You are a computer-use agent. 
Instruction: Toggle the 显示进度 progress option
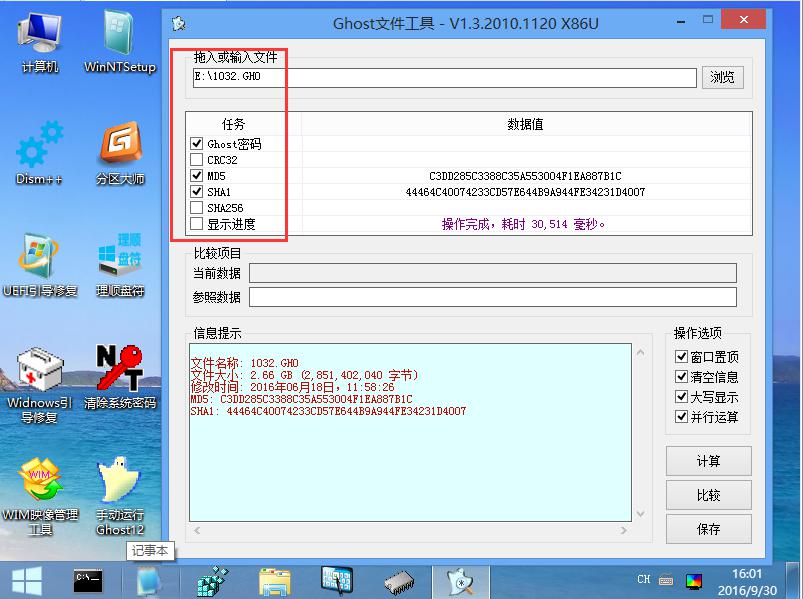point(196,224)
